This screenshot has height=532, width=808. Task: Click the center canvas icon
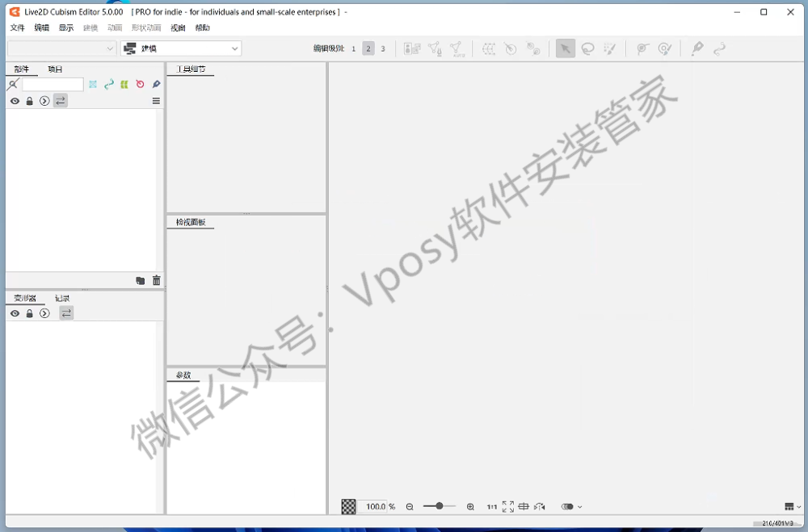524,507
